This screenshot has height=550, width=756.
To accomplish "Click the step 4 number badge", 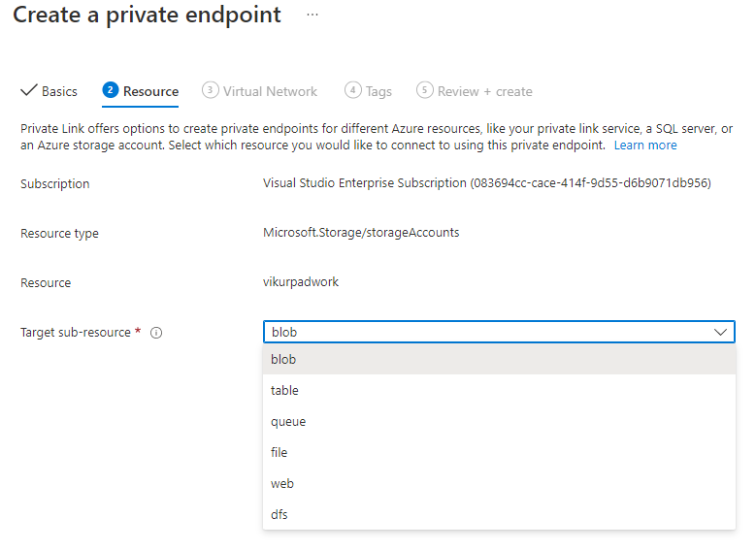I will click(352, 90).
